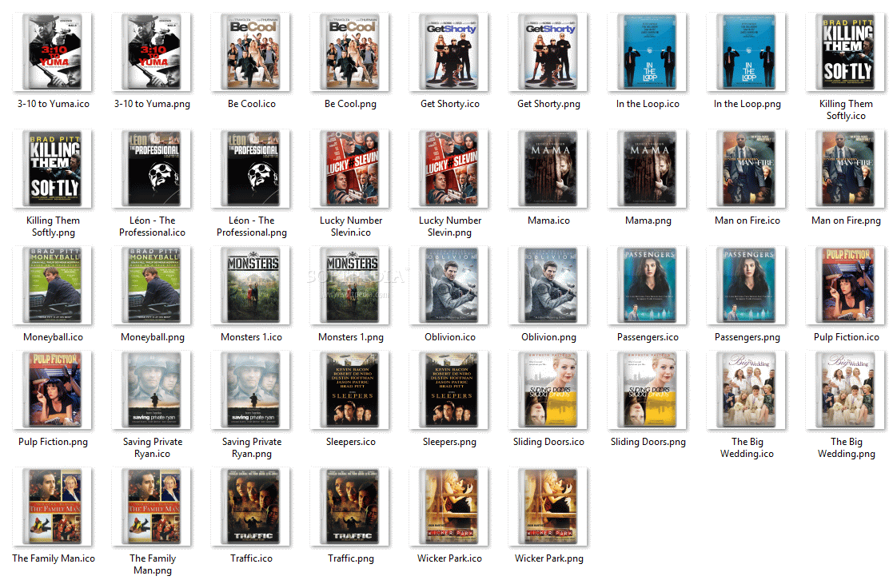The image size is (893, 588).
Task: Click Sliding Doors.png icon
Action: (648, 391)
